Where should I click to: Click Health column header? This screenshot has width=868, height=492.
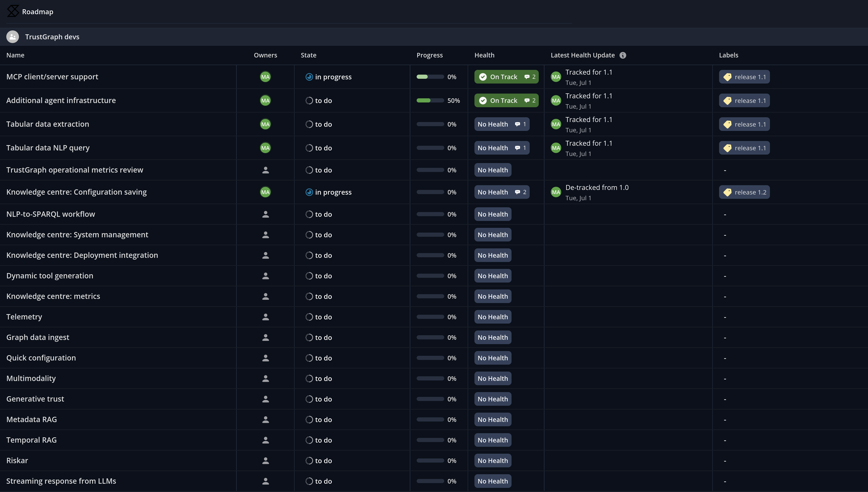pos(484,55)
